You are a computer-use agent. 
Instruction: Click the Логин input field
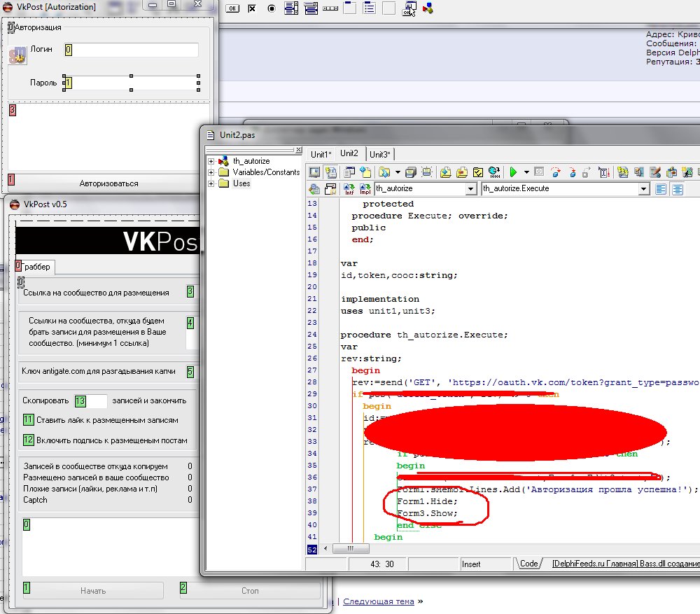tap(132, 50)
